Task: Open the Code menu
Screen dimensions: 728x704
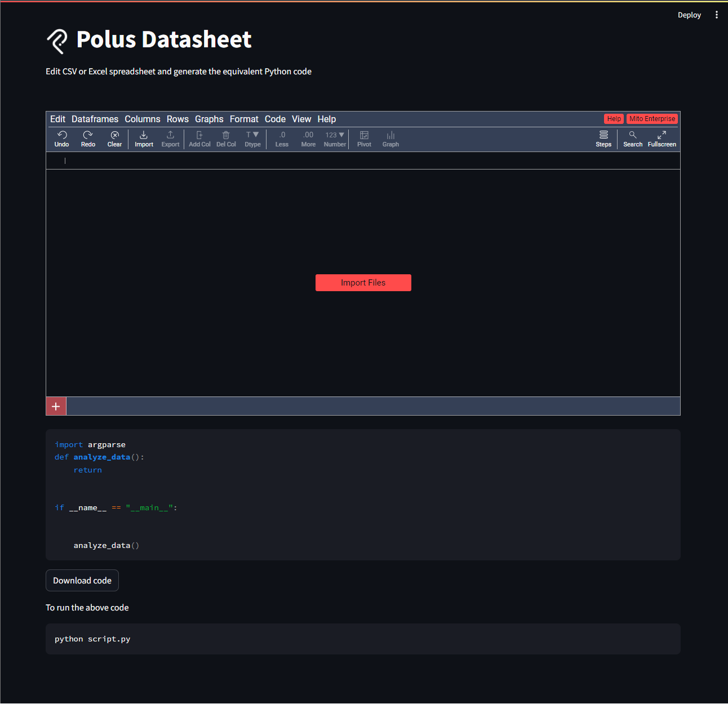Action: coord(275,119)
